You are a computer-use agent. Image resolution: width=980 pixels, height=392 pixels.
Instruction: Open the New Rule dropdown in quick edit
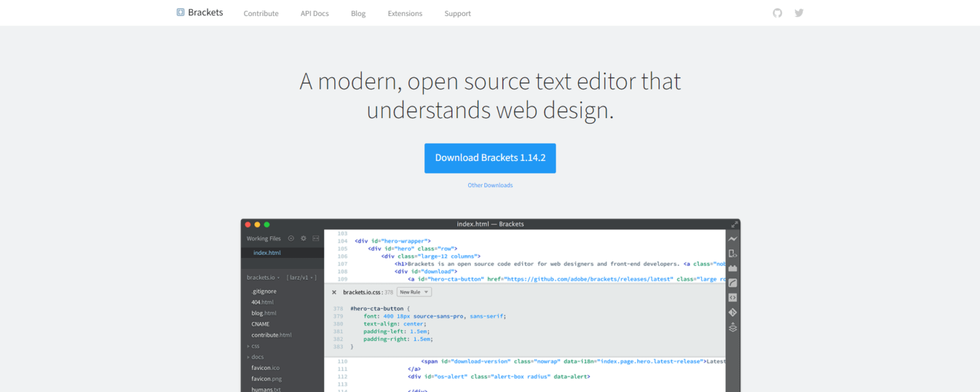413,291
